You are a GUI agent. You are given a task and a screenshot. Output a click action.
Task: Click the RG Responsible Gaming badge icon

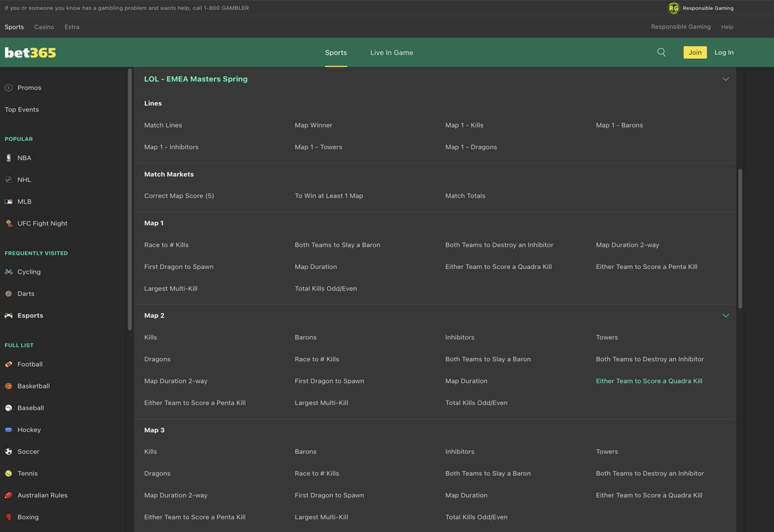click(x=674, y=8)
